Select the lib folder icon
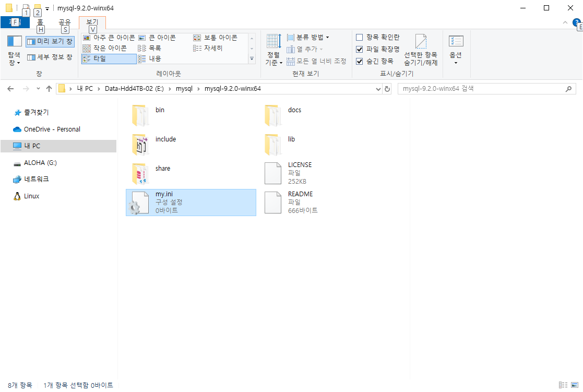The image size is (583, 392). click(x=272, y=144)
